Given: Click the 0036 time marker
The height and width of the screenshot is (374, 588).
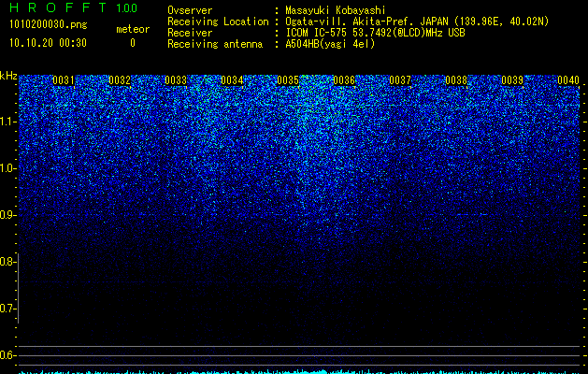Looking at the screenshot, I should pos(344,80).
